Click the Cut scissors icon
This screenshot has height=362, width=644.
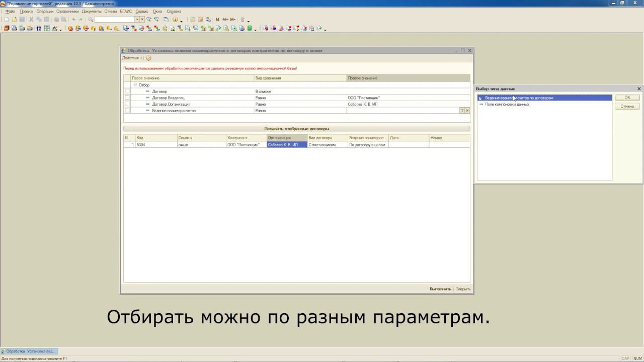(31, 20)
